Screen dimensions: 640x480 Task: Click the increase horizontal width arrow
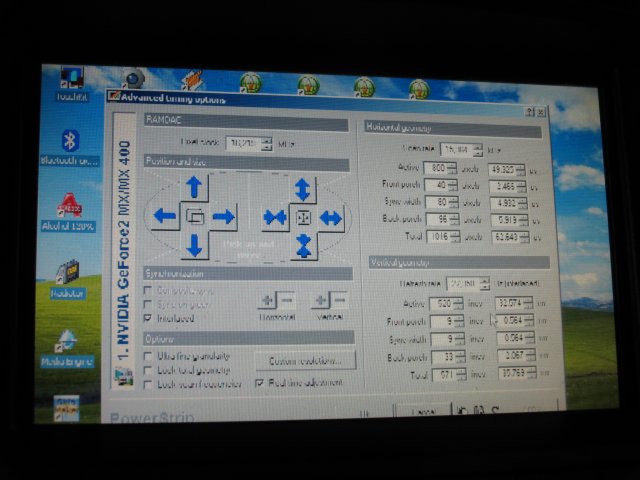[331, 217]
